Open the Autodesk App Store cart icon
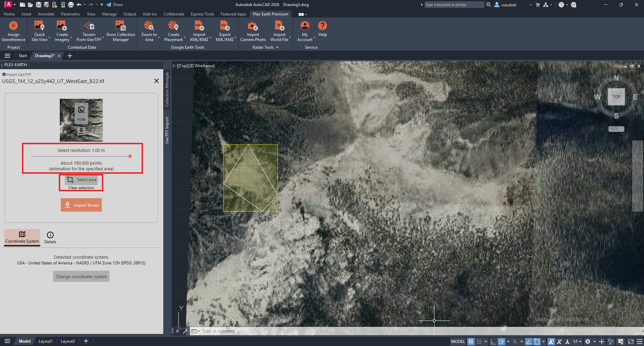 [x=538, y=5]
